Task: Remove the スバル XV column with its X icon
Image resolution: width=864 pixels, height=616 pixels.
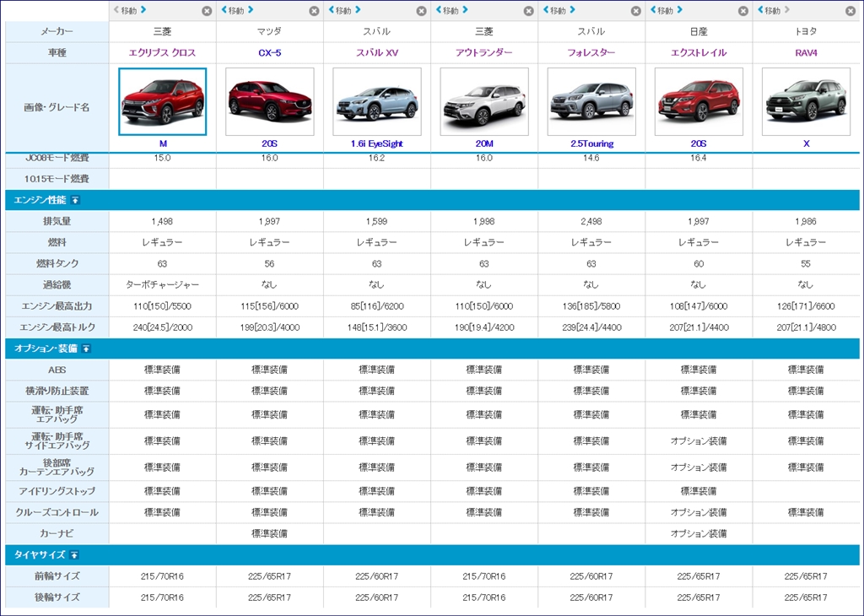Action: tap(422, 11)
